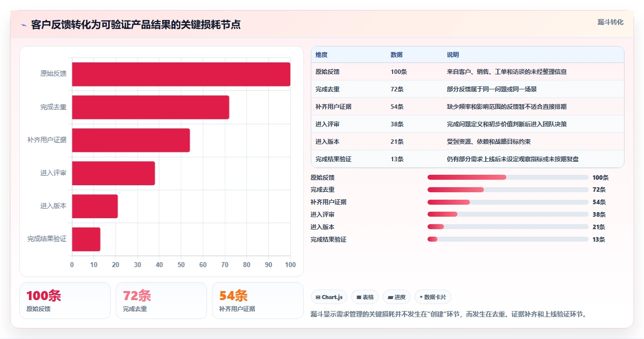Click the 补齐用户证据 progress bar showing 54条
This screenshot has width=644, height=339.
coord(508,202)
